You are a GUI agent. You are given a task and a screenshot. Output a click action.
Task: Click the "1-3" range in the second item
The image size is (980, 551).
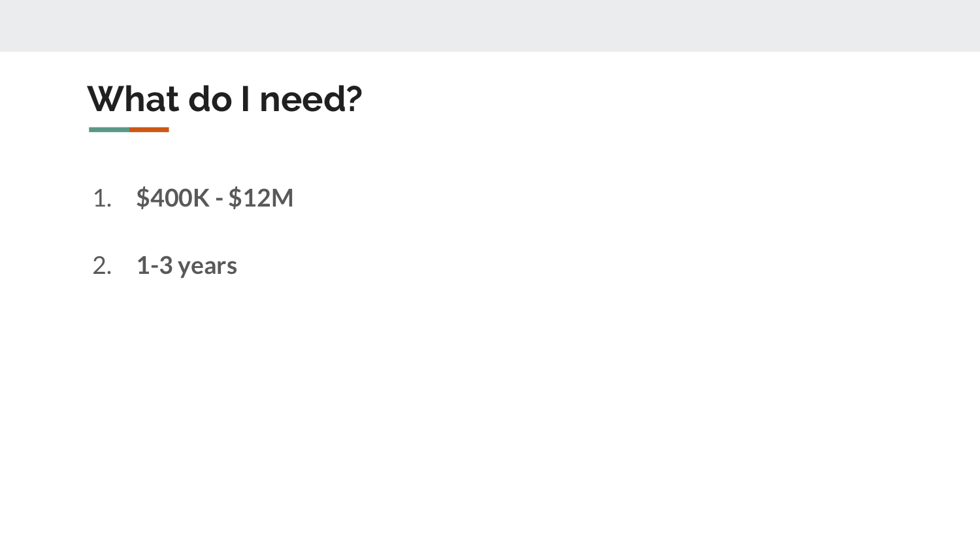pos(154,265)
